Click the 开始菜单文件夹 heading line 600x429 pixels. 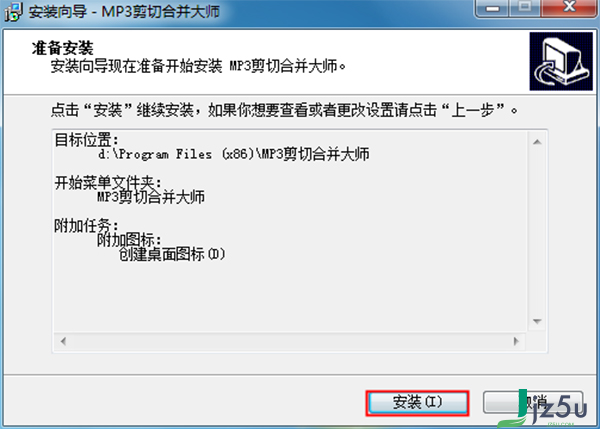tap(108, 183)
